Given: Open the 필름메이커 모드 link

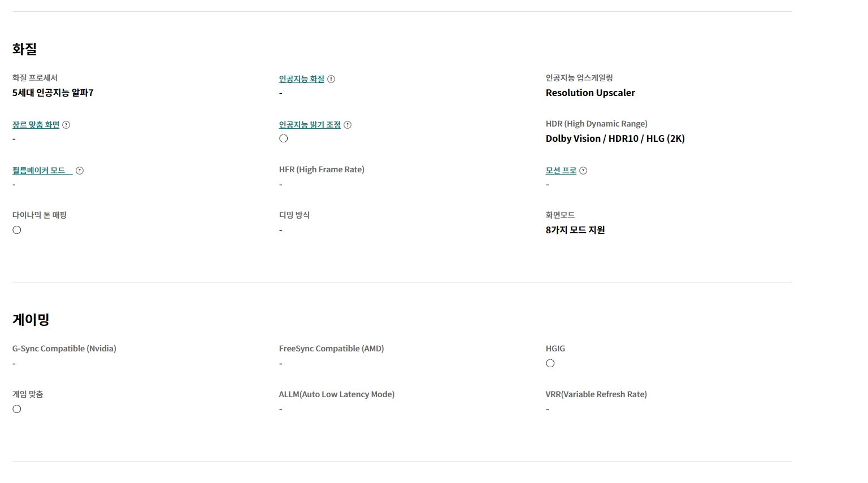Looking at the screenshot, I should pyautogui.click(x=40, y=171).
